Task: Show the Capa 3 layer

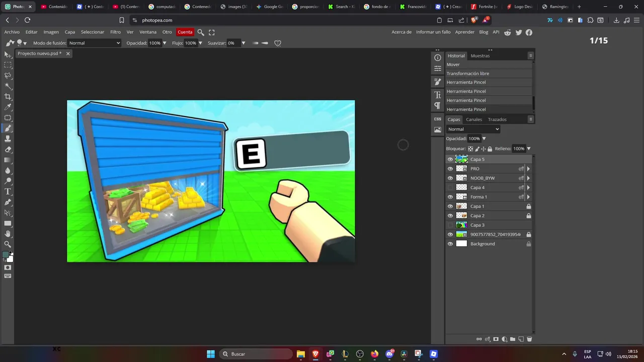Action: pyautogui.click(x=450, y=225)
